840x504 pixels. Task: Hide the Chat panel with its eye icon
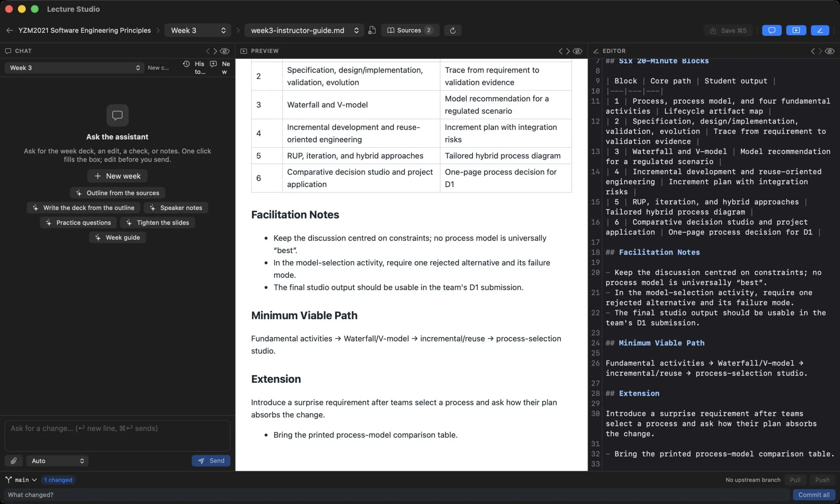click(225, 51)
